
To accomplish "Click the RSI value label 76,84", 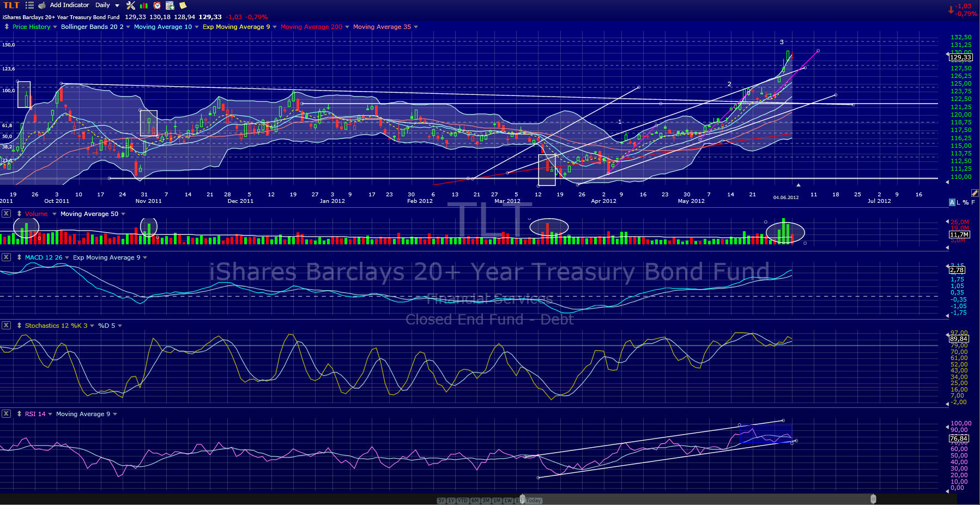I will point(959,438).
